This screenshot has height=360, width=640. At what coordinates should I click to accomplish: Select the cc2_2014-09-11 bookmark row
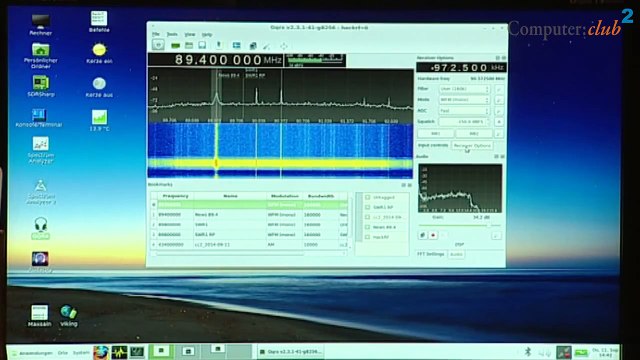point(249,244)
